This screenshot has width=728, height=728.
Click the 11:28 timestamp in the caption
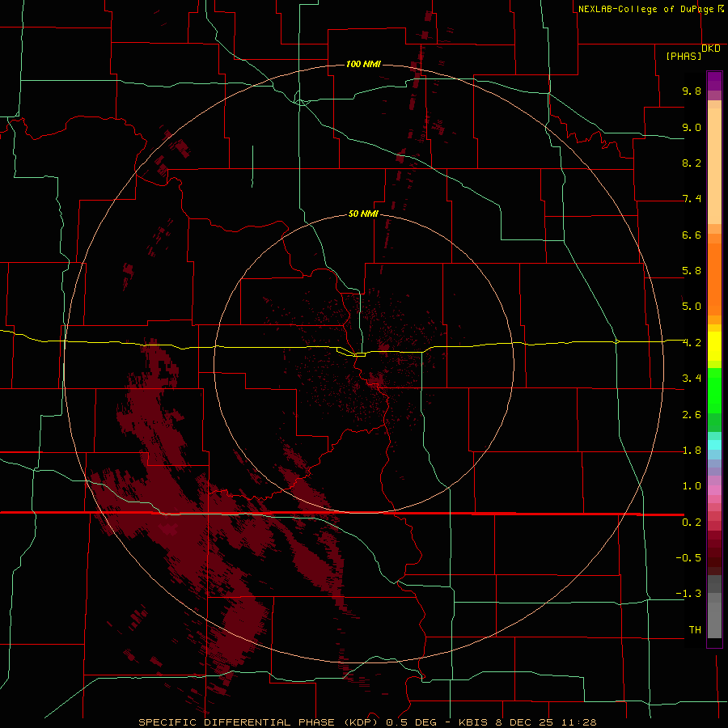click(578, 722)
